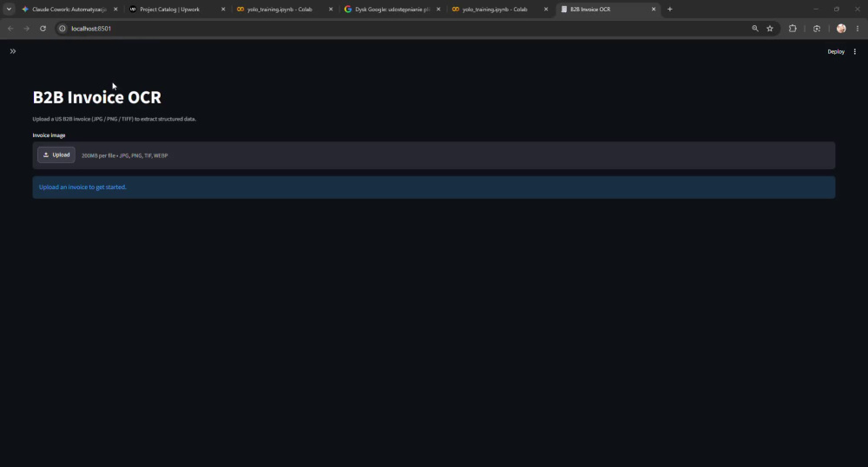Click the '200MB per file' limit text

(98, 155)
